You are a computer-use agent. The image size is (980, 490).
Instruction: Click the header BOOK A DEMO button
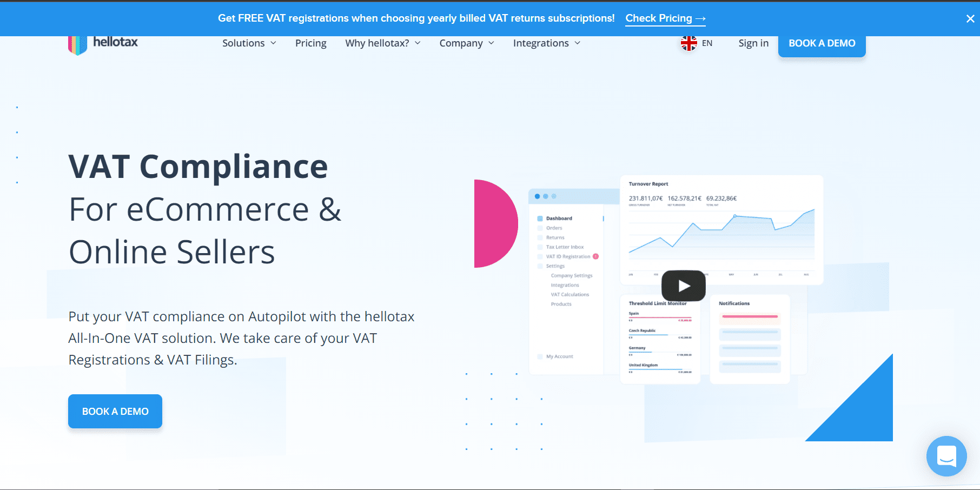tap(822, 44)
